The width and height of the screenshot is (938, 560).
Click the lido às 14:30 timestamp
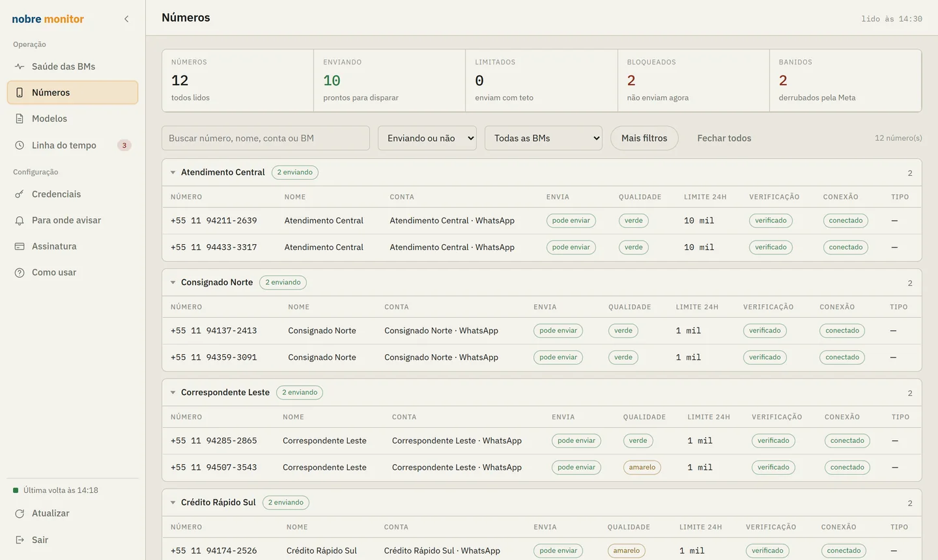click(x=892, y=19)
